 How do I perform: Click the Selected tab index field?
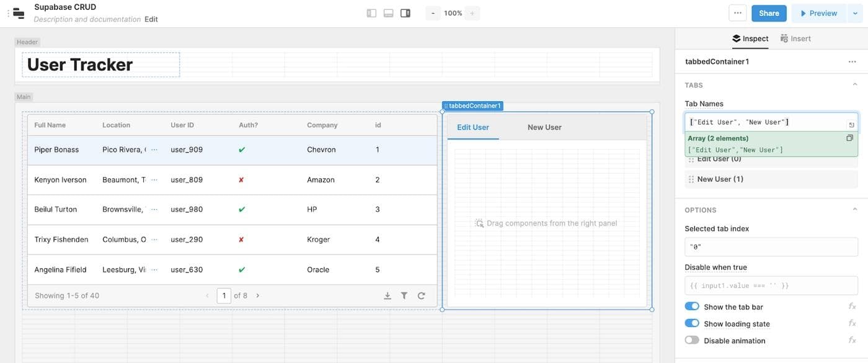[x=771, y=247]
